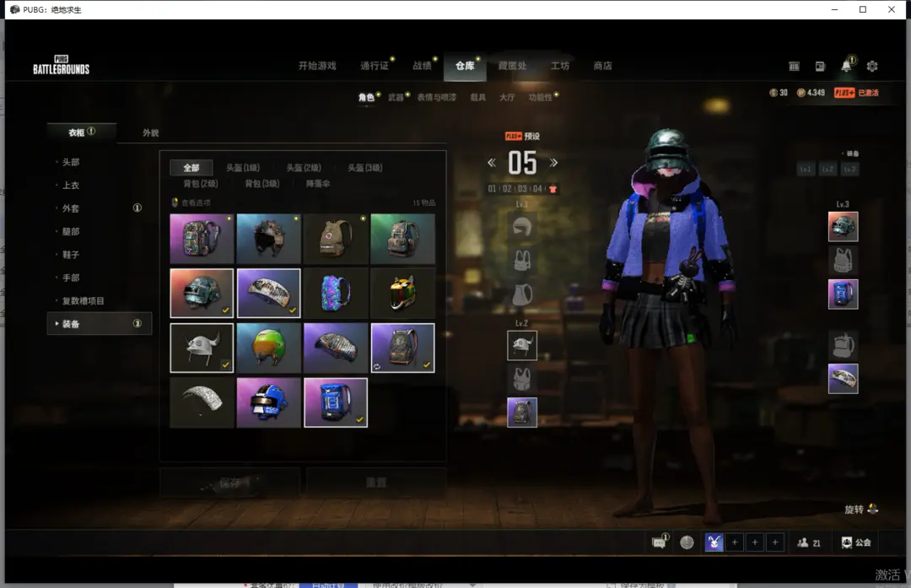The height and width of the screenshot is (588, 911).
Task: Click the 查看选项 mouse icon
Action: [175, 202]
